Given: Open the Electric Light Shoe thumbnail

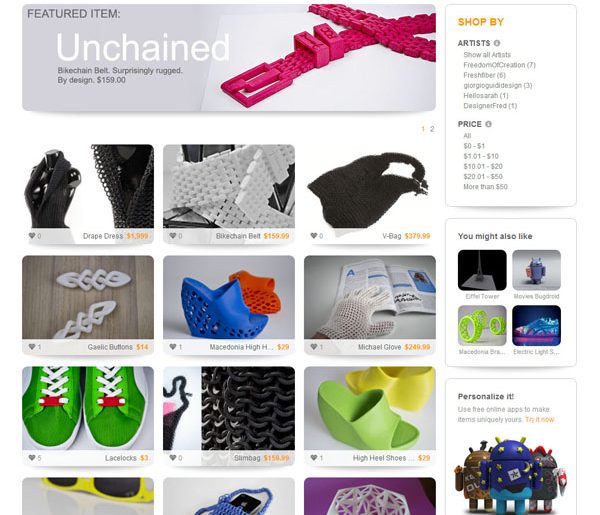Looking at the screenshot, I should pyautogui.click(x=536, y=326).
